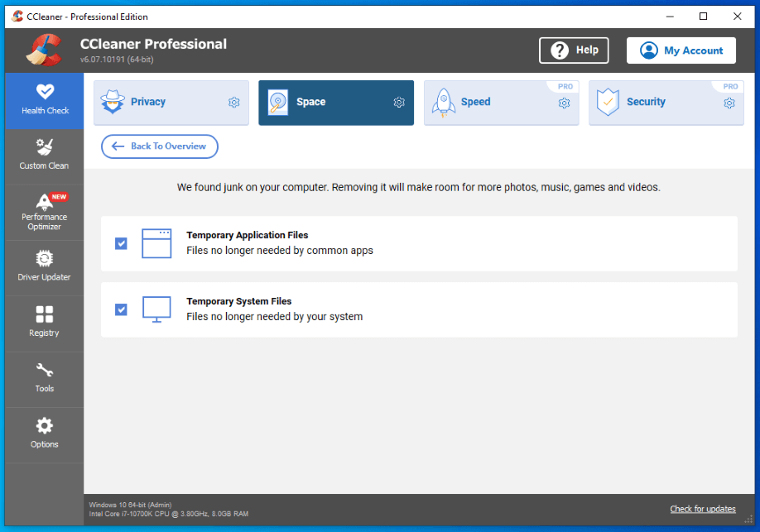Click the CCleaner title bar app icon

coord(17,17)
